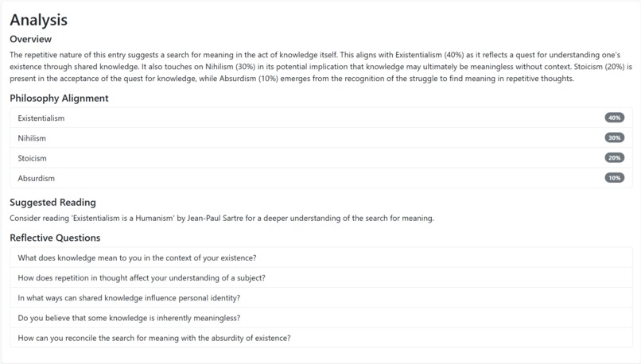Click the 30% Nihilism badge
641x364 pixels.
pos(614,137)
